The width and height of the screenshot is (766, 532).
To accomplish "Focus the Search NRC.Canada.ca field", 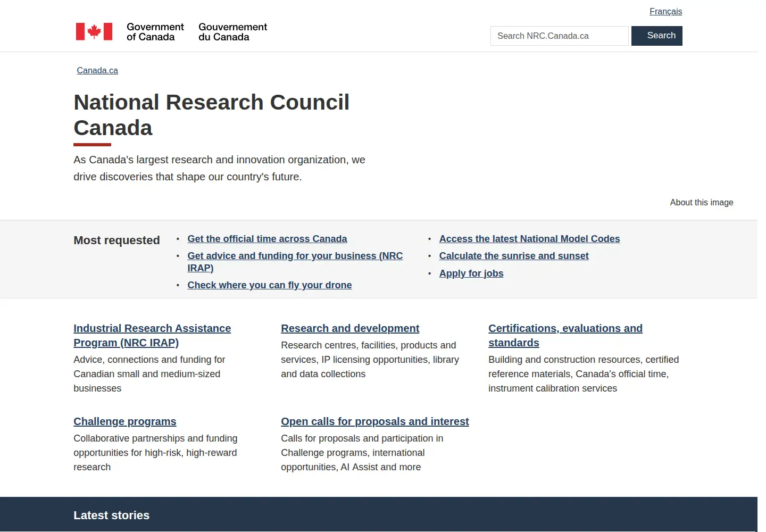I will click(x=559, y=36).
